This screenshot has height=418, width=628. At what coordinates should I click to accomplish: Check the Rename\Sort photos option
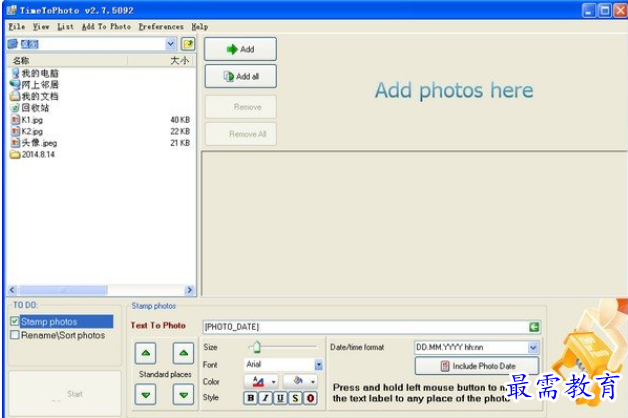coord(15,335)
